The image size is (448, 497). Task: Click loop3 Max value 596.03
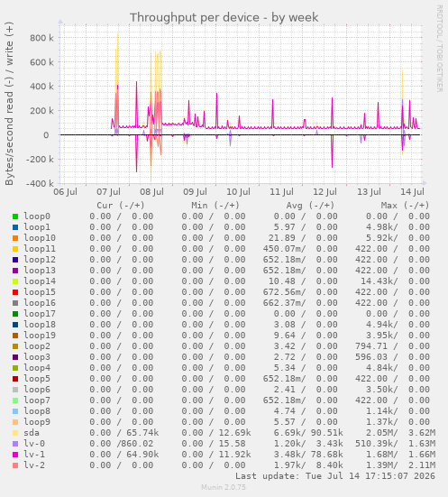coord(371,357)
